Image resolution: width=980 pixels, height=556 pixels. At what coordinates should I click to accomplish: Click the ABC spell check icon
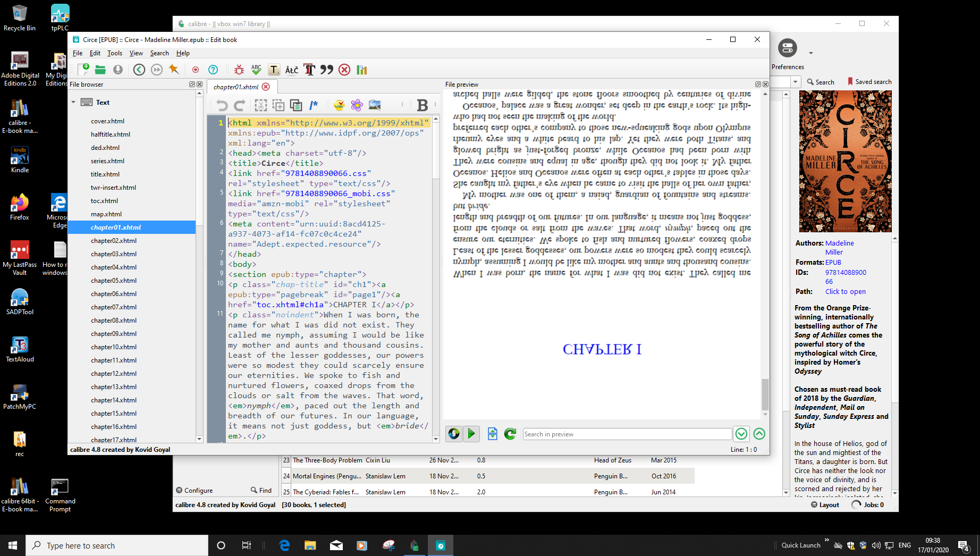pyautogui.click(x=257, y=70)
